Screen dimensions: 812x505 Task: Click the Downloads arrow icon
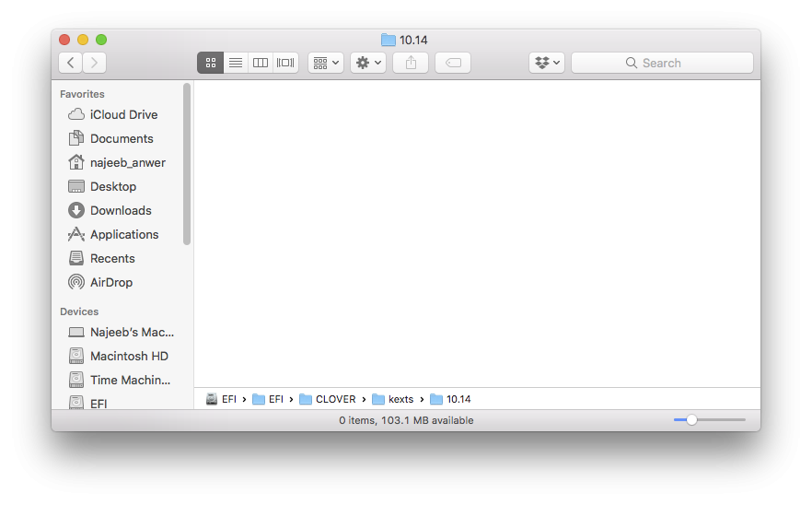[x=76, y=210]
